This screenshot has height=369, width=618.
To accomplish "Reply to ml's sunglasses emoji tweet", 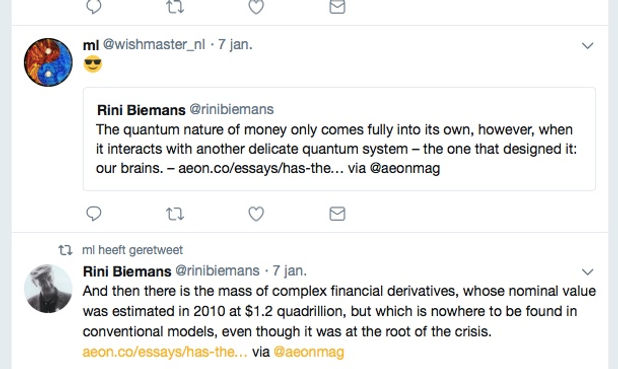I will 94,214.
